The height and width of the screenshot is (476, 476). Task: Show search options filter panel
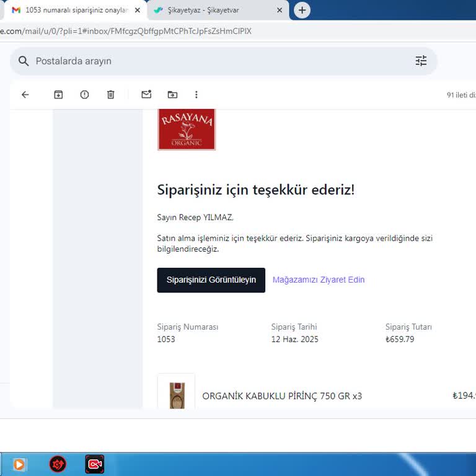pos(421,61)
